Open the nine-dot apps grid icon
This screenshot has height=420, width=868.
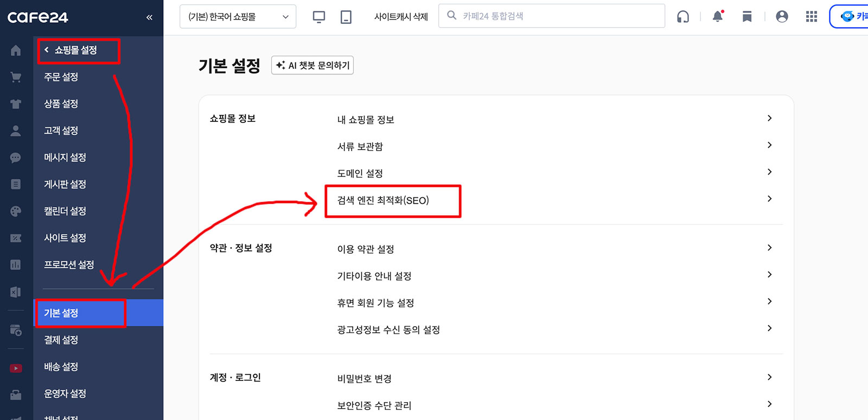point(812,17)
